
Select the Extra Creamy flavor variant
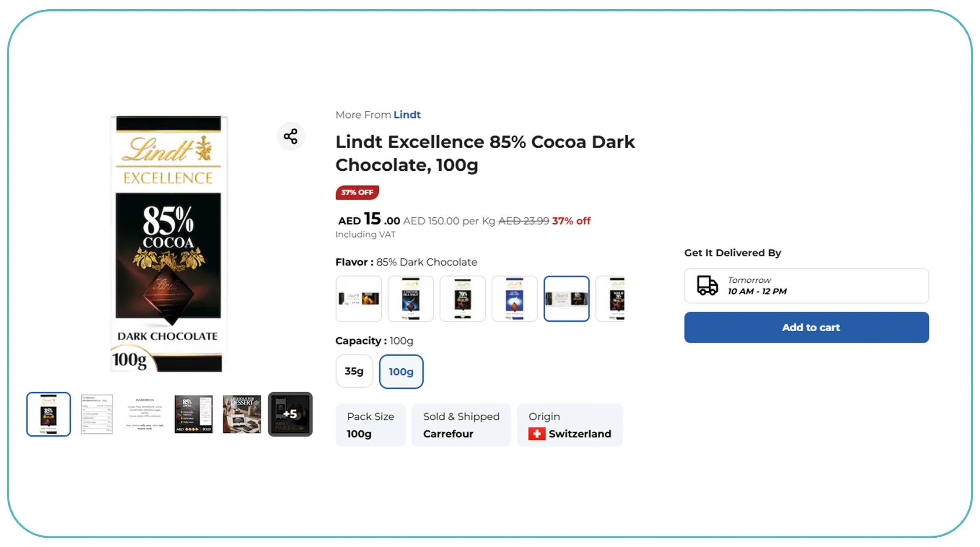[x=514, y=299]
